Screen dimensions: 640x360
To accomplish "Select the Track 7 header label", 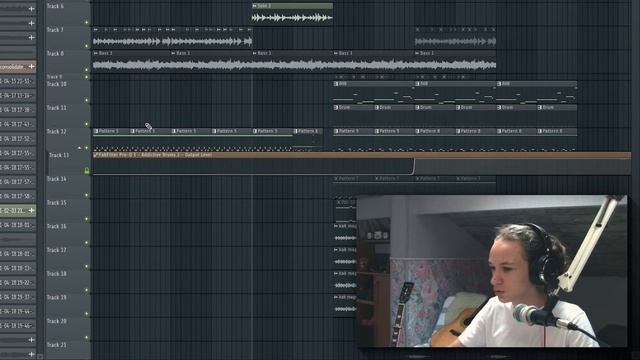I will [x=55, y=30].
